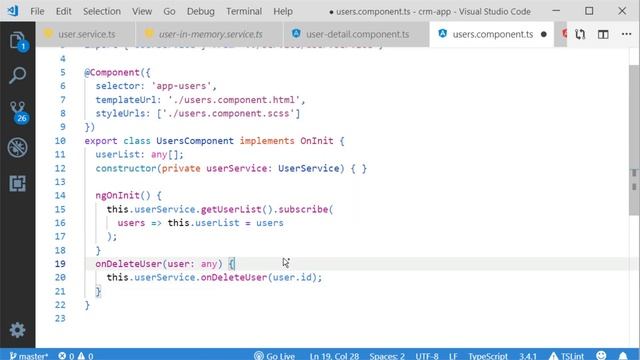Open More Actions ellipsis in editor
This screenshot has height=360, width=640.
coord(626,34)
